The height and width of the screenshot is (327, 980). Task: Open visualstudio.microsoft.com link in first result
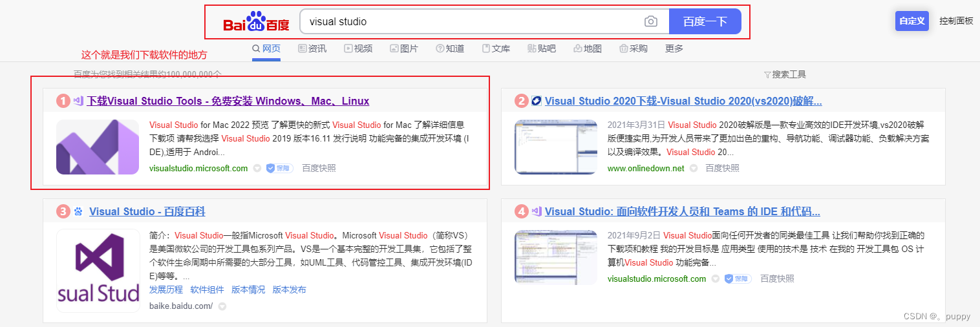pos(198,168)
